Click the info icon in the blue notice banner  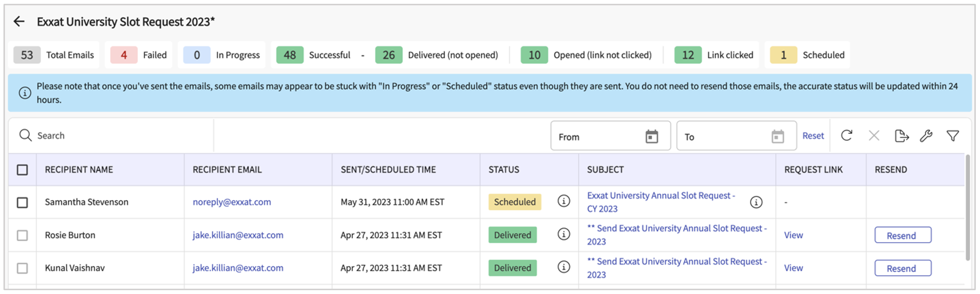click(x=25, y=93)
